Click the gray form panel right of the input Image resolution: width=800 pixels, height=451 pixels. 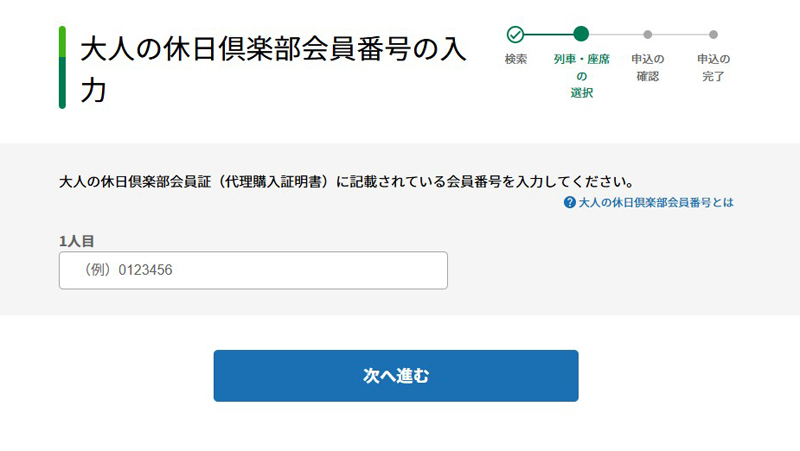pyautogui.click(x=612, y=270)
